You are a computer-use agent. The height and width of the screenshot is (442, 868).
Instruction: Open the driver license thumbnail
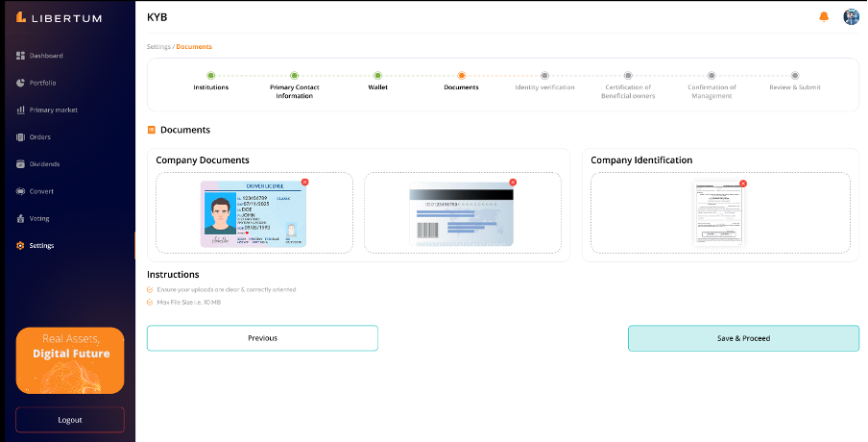click(253, 213)
